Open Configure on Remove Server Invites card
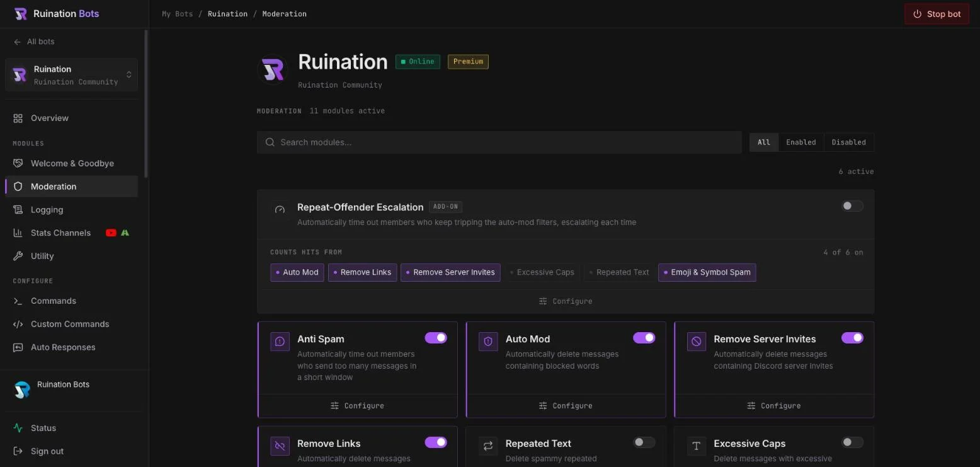Viewport: 980px width, 467px height. click(774, 406)
